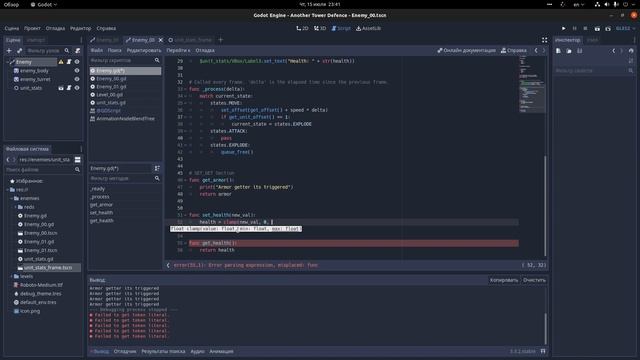Screen dimensions: 640x360
Task: Open script icon on Enemy node
Action: (69, 62)
